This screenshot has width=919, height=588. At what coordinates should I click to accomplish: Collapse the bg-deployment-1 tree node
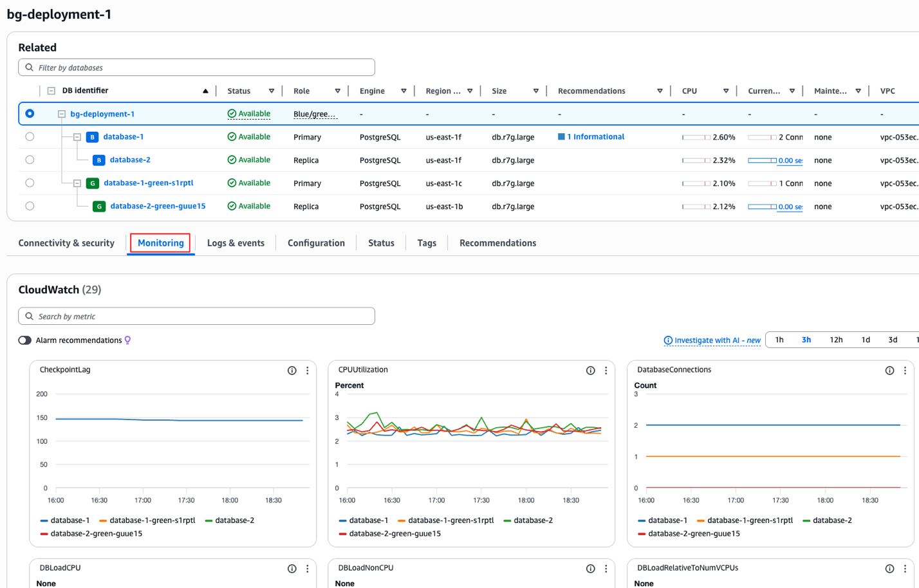(x=62, y=114)
